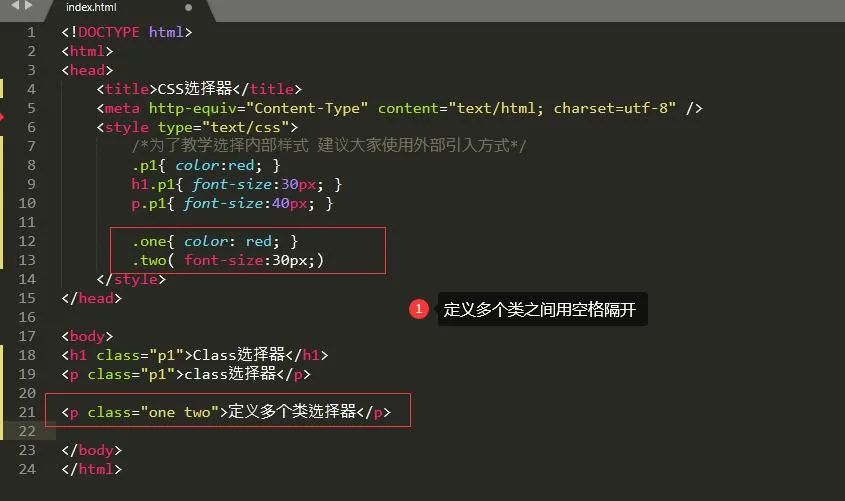Click the '<p class="one two">定义多个类选择器</p>' line
Image resolution: width=845 pixels, height=501 pixels.
point(226,412)
